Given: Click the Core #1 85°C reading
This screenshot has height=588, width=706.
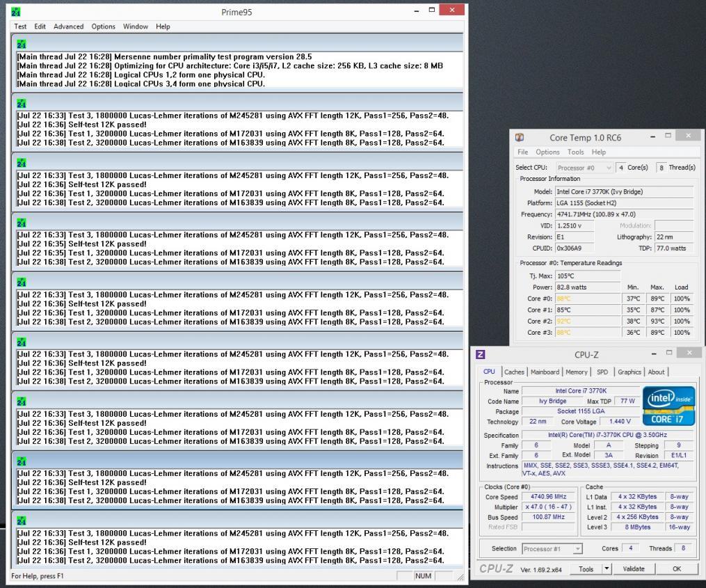Looking at the screenshot, I should [x=588, y=310].
